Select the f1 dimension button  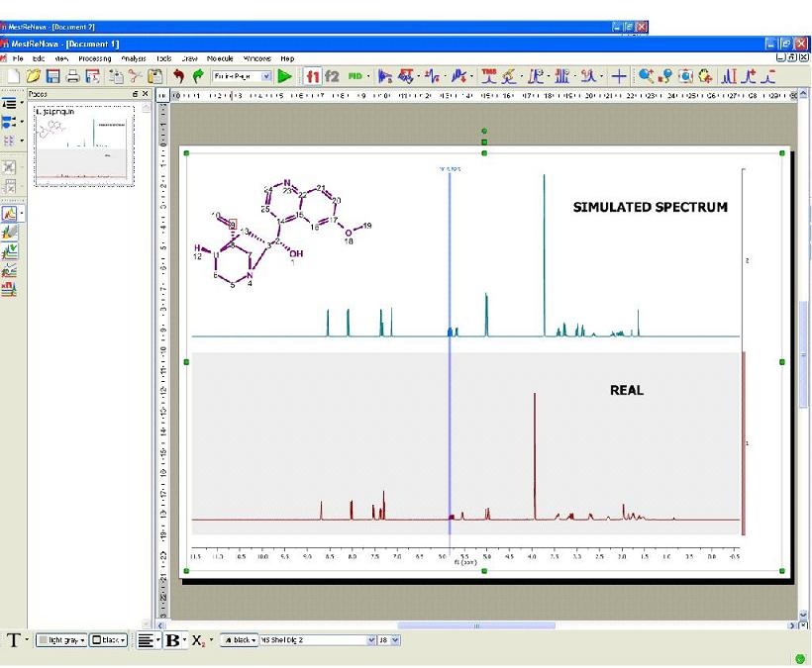pyautogui.click(x=313, y=75)
